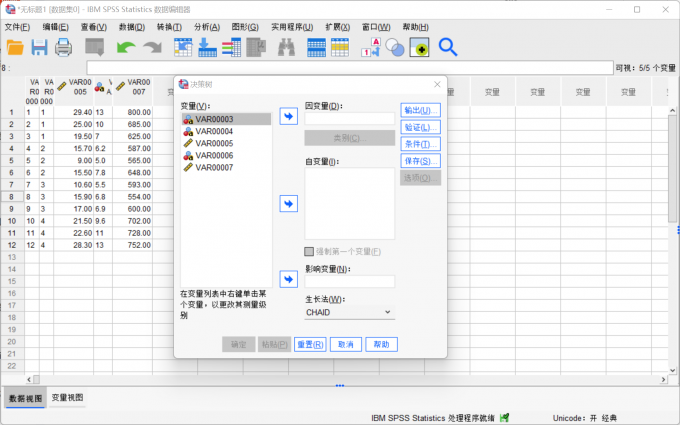680x425 pixels.
Task: Click the cell editor bar above grid
Action: (350, 68)
